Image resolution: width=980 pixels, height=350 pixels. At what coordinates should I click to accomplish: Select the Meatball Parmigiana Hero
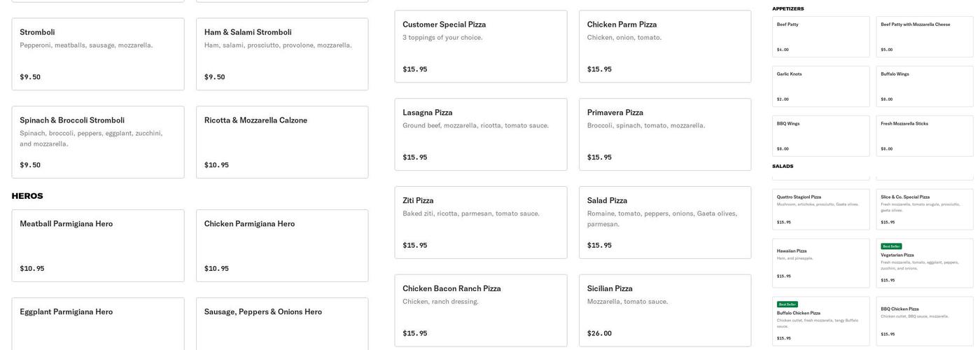[x=98, y=246]
